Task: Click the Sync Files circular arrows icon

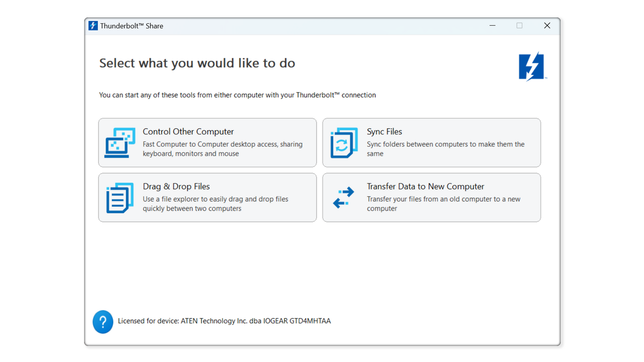Action: 343,143
